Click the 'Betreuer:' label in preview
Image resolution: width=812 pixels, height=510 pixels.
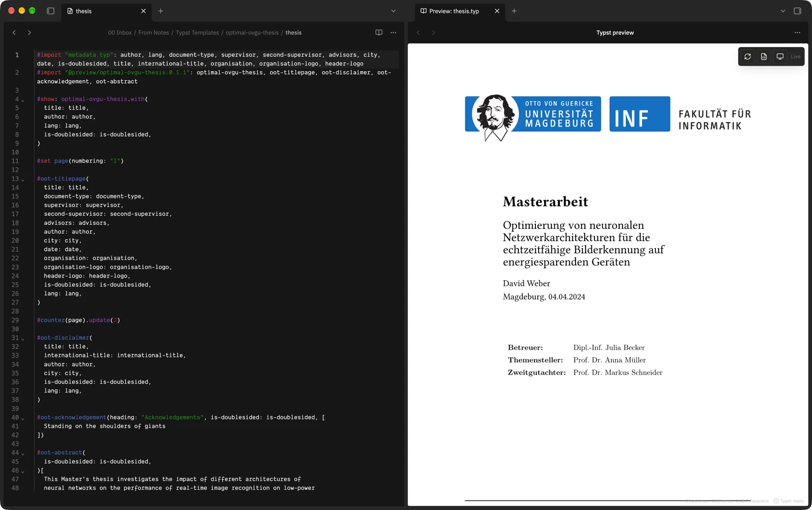[525, 348]
